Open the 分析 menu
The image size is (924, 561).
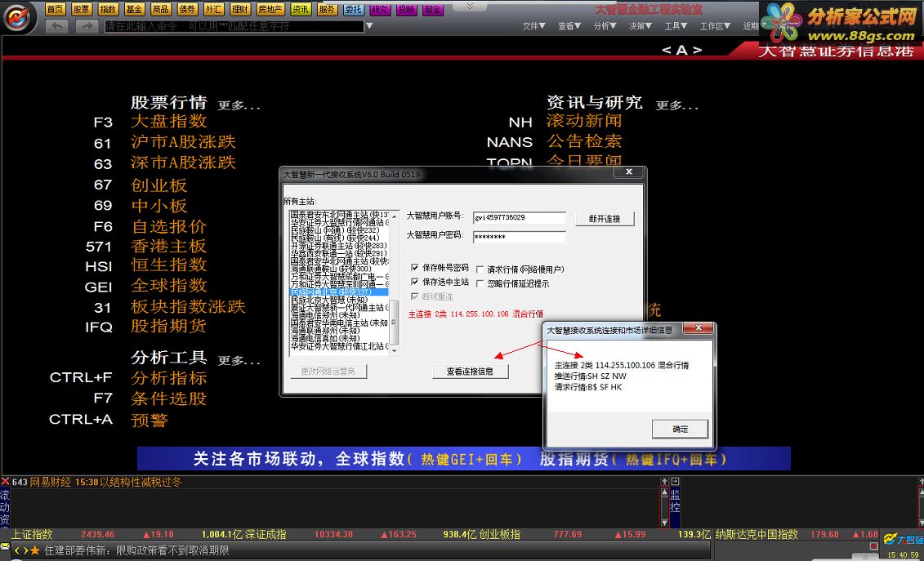[x=605, y=26]
